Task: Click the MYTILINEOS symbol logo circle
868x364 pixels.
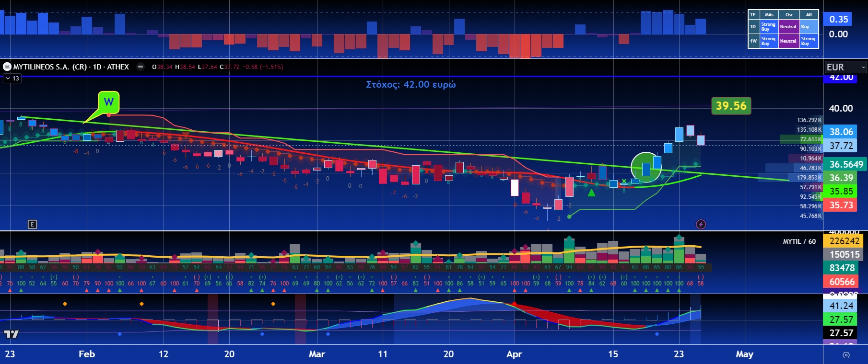Action: click(x=7, y=67)
